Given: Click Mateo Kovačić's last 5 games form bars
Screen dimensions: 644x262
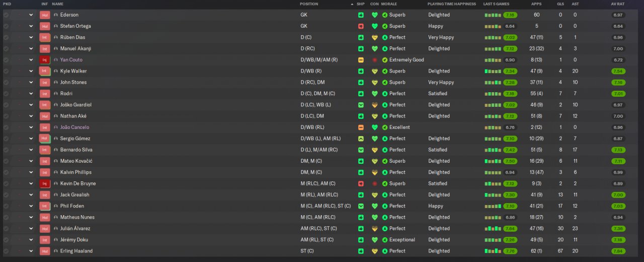Looking at the screenshot, I should coord(493,161).
